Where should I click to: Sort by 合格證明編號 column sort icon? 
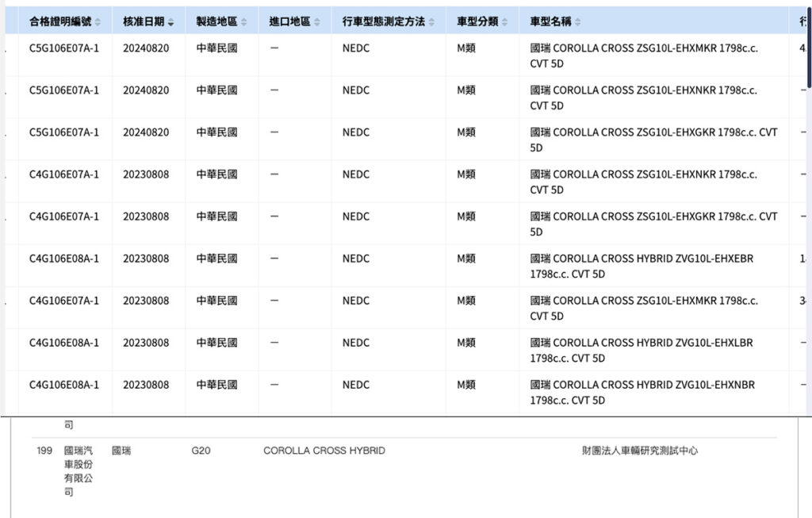click(x=98, y=21)
